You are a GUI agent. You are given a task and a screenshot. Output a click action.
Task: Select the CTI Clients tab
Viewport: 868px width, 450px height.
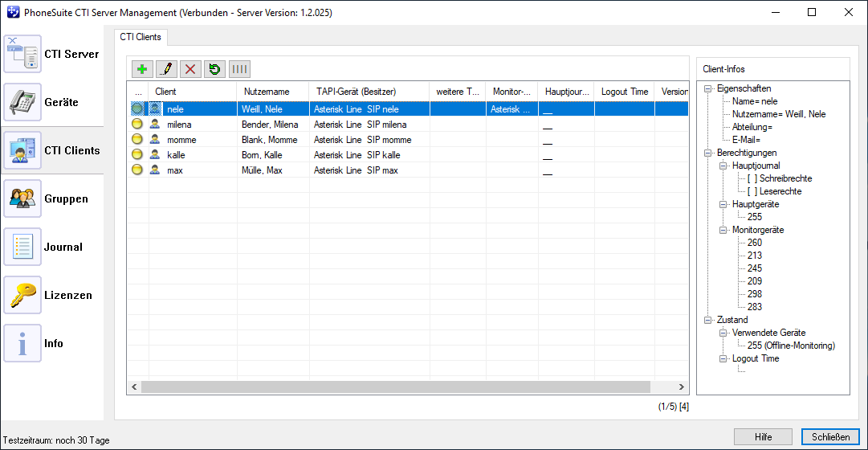(141, 37)
